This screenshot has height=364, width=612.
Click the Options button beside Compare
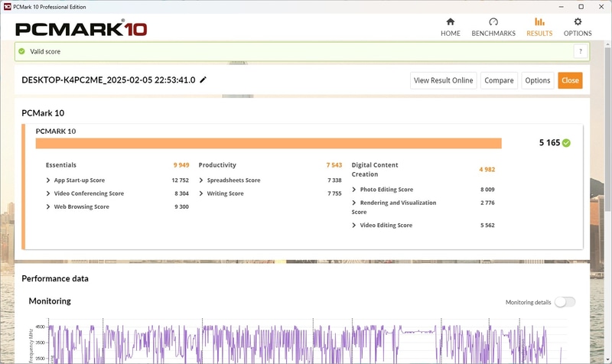[538, 80]
